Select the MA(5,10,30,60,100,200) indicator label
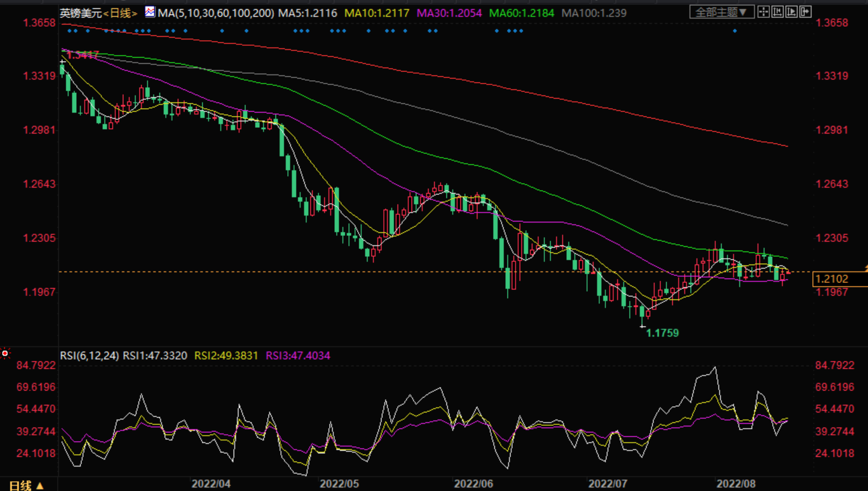 (216, 13)
